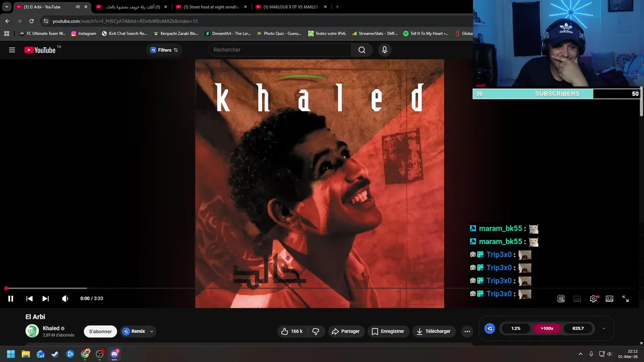
Task: Toggle theater mode in player
Action: (609, 299)
